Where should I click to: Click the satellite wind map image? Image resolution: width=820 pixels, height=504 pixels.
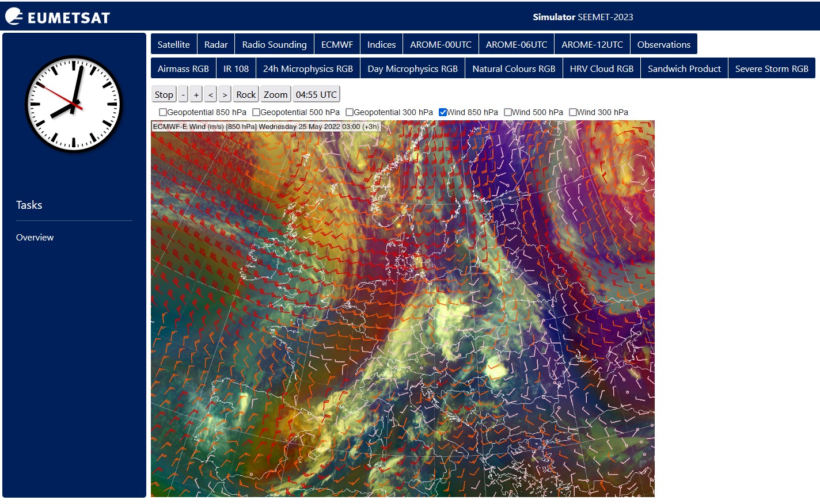tap(403, 308)
